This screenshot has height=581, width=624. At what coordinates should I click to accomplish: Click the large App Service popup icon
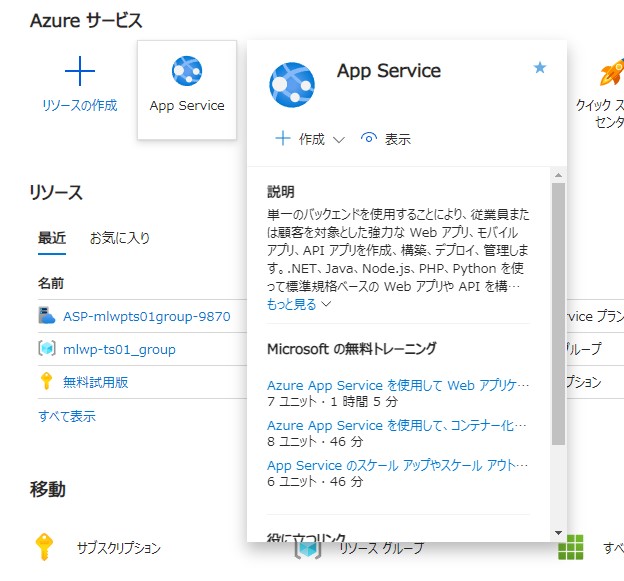coord(292,85)
